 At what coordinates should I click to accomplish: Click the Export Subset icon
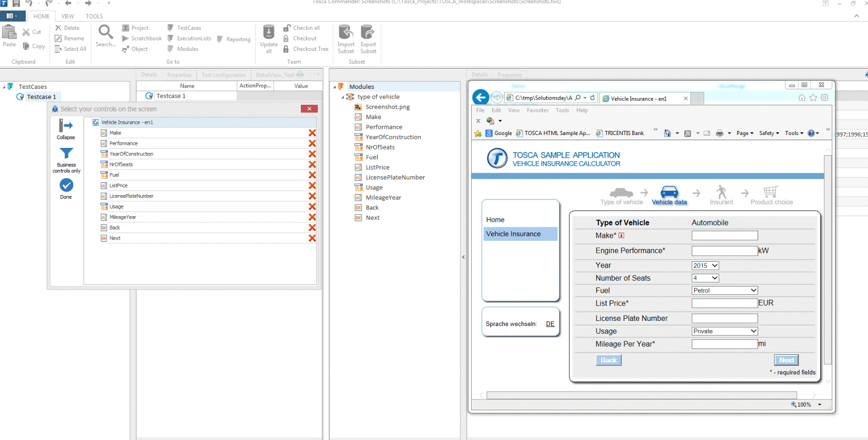coord(368,32)
